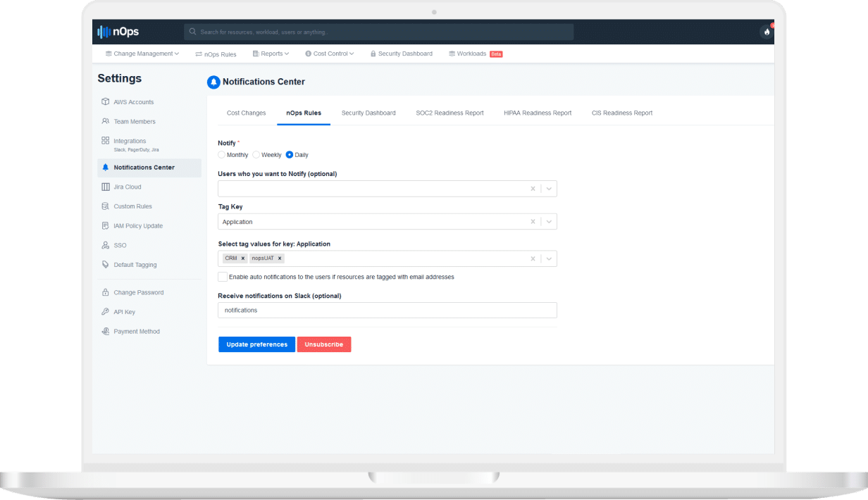The width and height of the screenshot is (868, 500).
Task: Click the Payment Method icon
Action: pos(105,331)
